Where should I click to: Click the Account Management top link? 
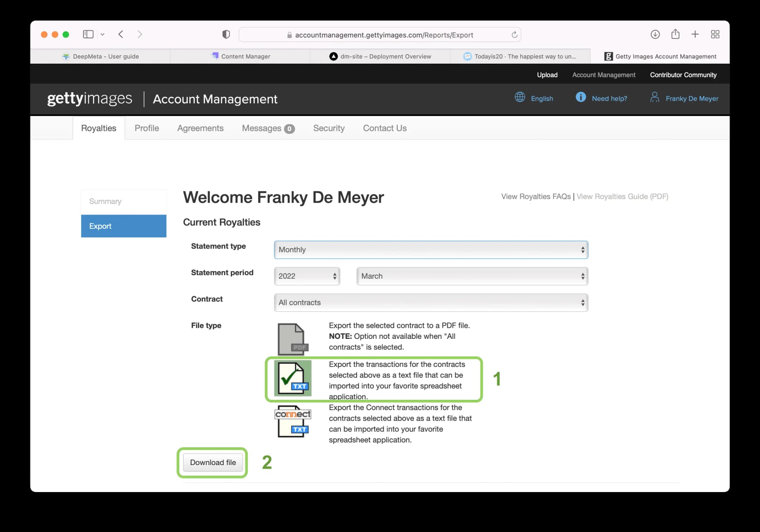pyautogui.click(x=604, y=75)
